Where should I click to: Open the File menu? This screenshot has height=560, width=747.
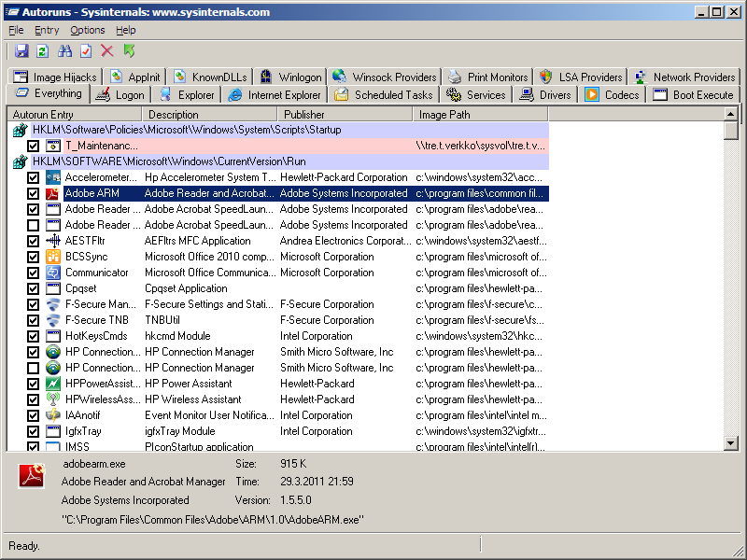[x=16, y=30]
